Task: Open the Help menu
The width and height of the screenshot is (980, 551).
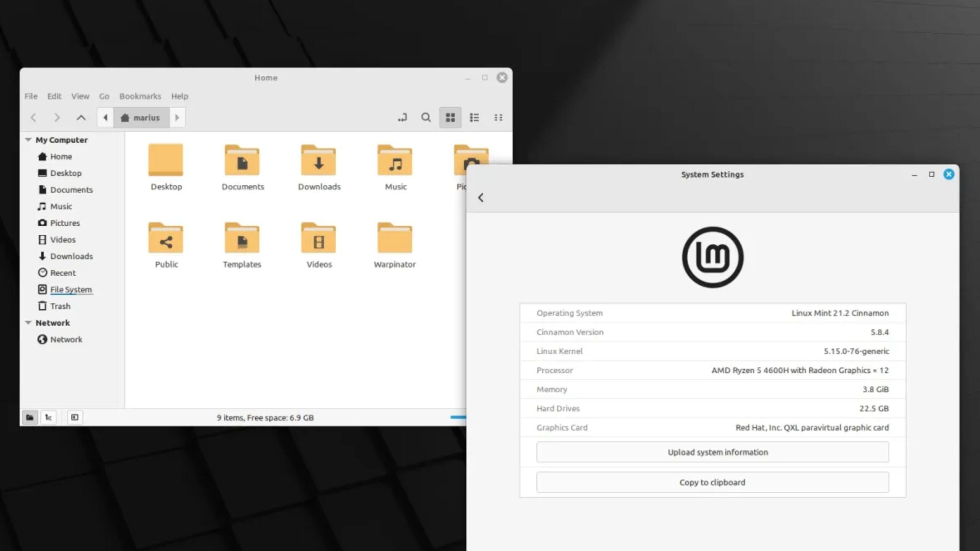Action: coord(180,96)
